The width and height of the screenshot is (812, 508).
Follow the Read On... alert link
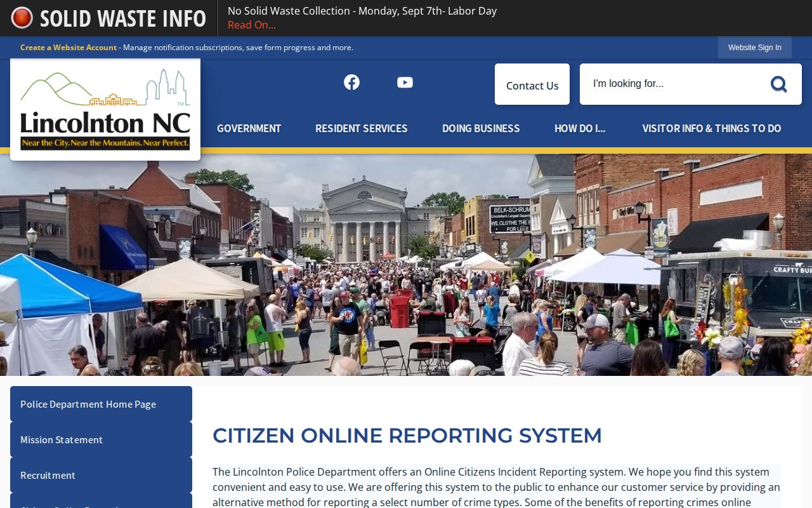click(252, 25)
